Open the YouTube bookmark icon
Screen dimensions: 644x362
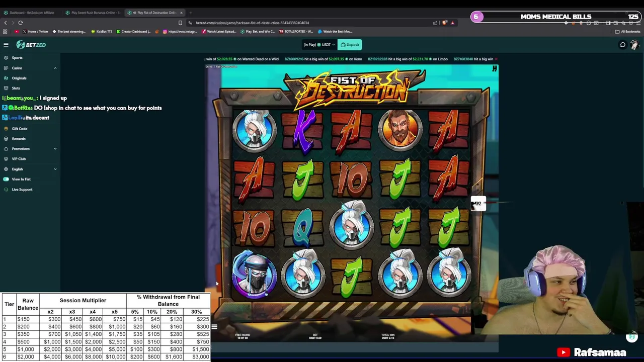pos(17,32)
